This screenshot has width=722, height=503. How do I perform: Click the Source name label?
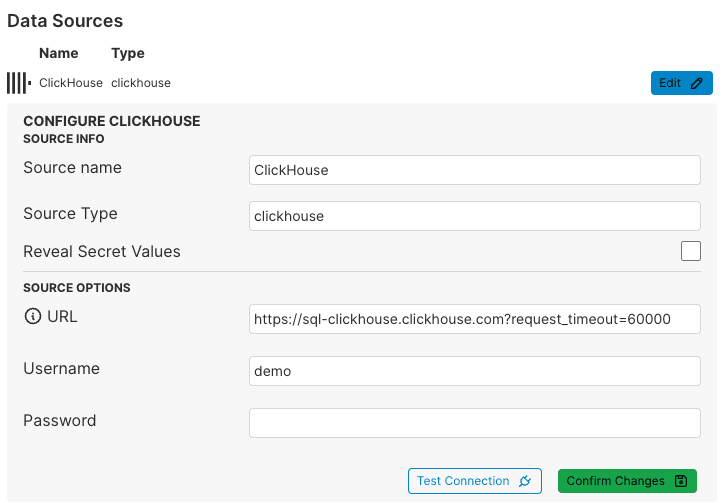point(72,167)
